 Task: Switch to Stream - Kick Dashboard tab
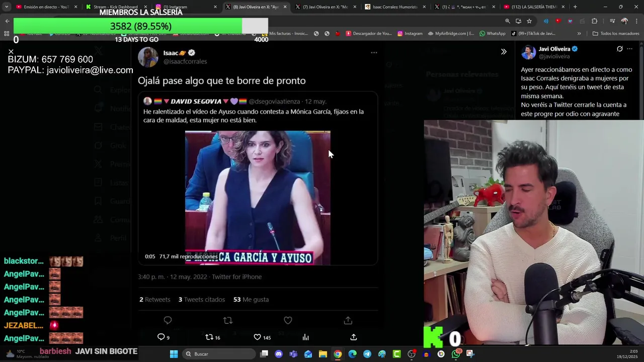click(116, 7)
